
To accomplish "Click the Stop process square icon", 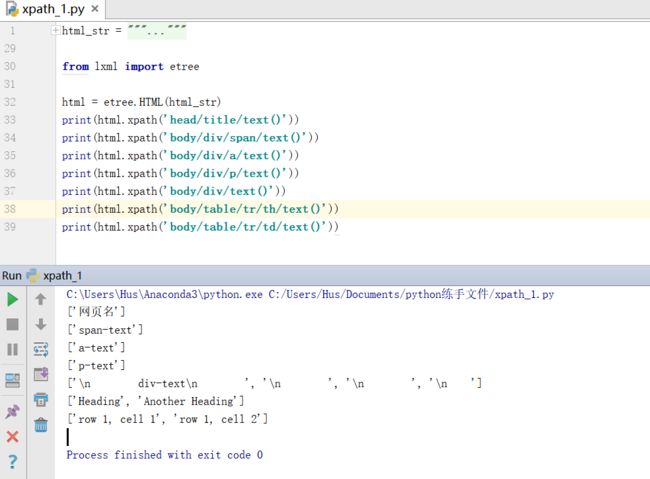I will click(x=12, y=324).
